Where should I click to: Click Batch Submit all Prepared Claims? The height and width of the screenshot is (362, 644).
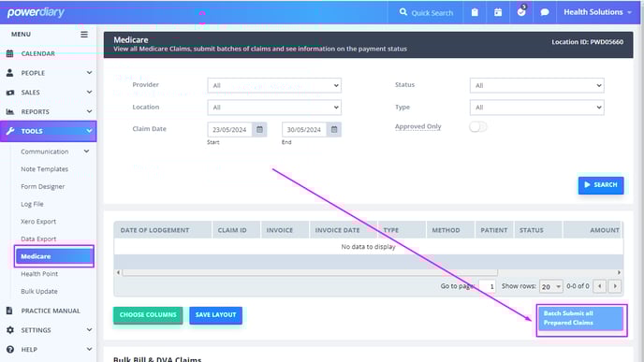581,318
